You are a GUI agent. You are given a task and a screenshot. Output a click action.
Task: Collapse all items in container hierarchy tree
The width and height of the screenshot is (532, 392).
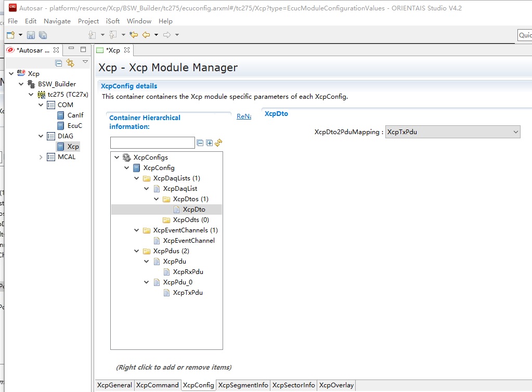200,142
